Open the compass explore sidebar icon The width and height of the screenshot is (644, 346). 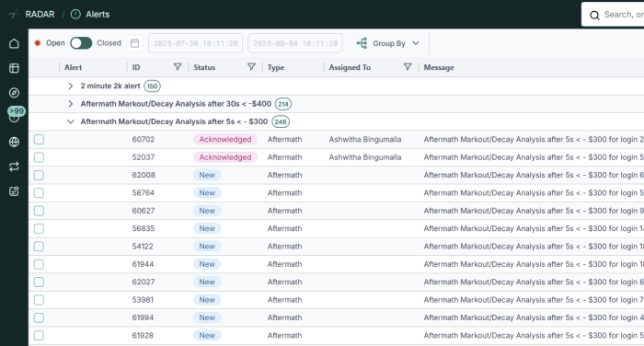(x=14, y=92)
